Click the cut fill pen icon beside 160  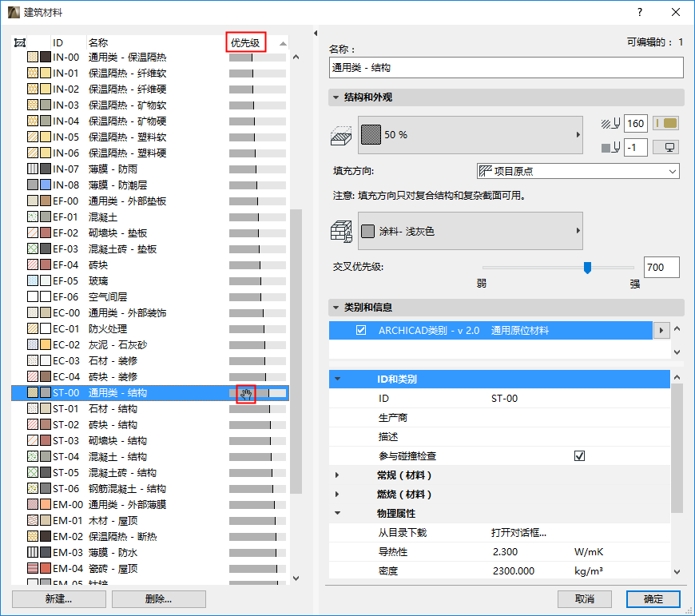coord(610,124)
